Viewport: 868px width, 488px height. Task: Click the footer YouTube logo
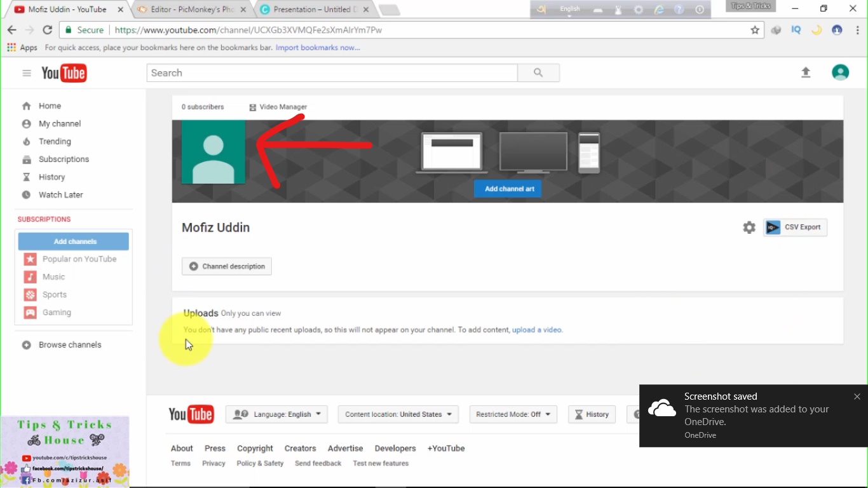pyautogui.click(x=191, y=414)
